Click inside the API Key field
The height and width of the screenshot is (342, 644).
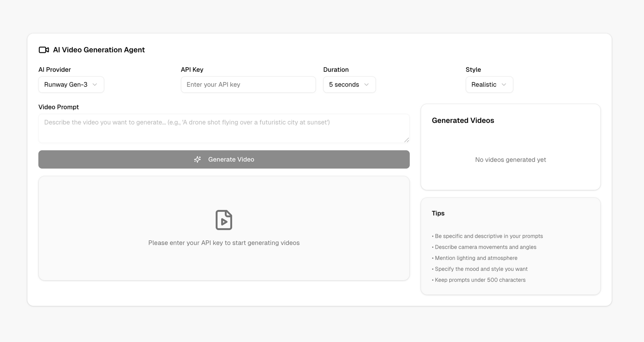coord(248,85)
